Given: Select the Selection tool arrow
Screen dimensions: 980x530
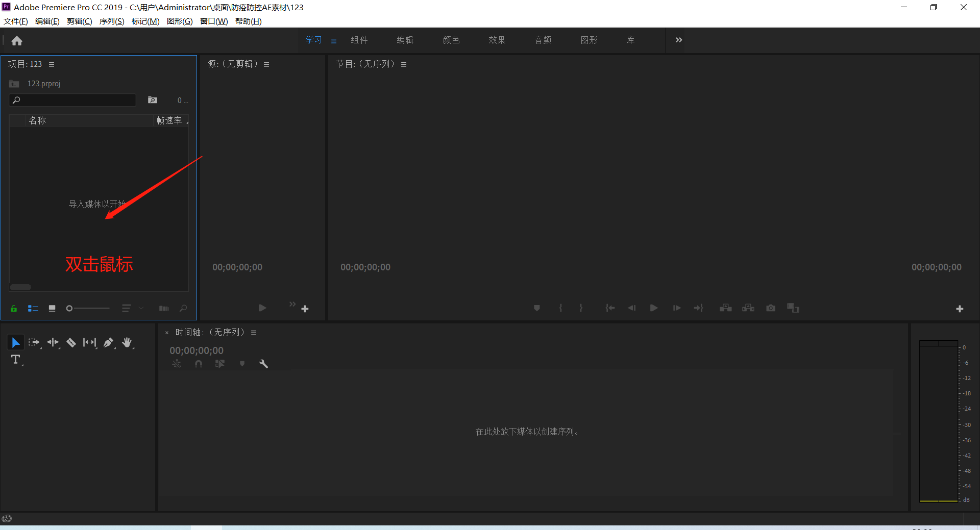Looking at the screenshot, I should click(15, 343).
